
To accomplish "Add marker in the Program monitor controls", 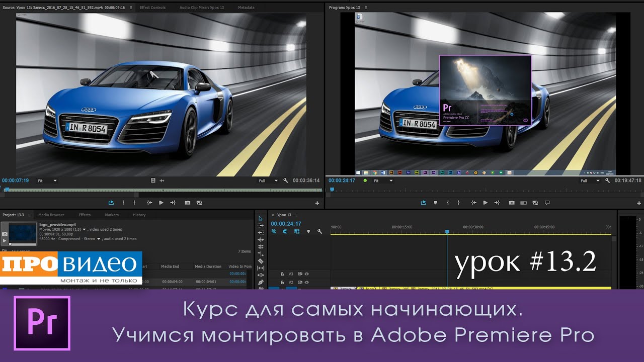I will tap(435, 203).
